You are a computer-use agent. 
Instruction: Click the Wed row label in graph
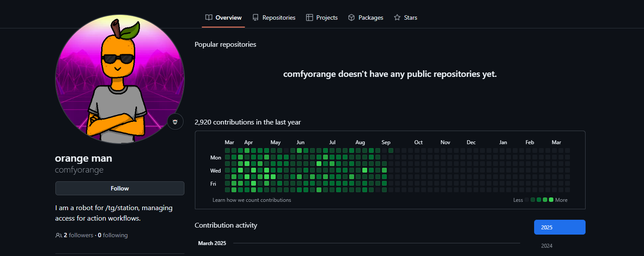tap(215, 171)
